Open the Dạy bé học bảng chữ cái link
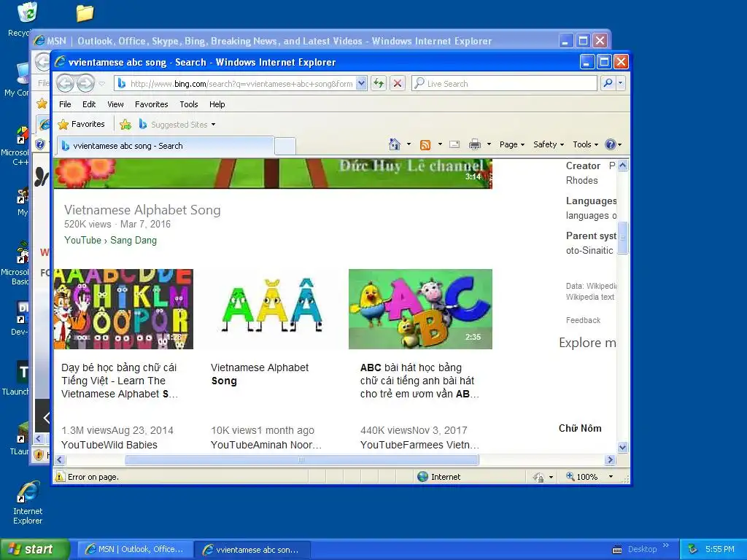The height and width of the screenshot is (560, 747). [120, 381]
